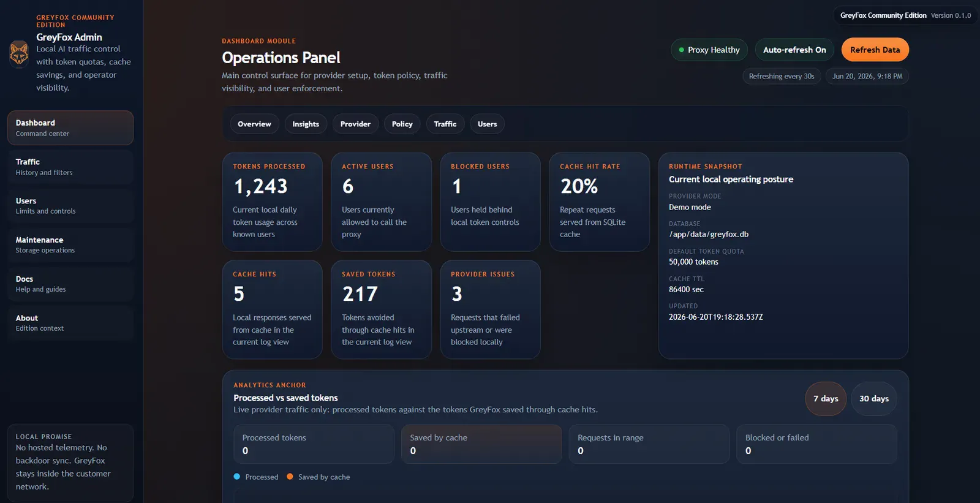Viewport: 980px width, 503px height.
Task: Open the Dashboard Command center sidebar item
Action: click(x=70, y=128)
